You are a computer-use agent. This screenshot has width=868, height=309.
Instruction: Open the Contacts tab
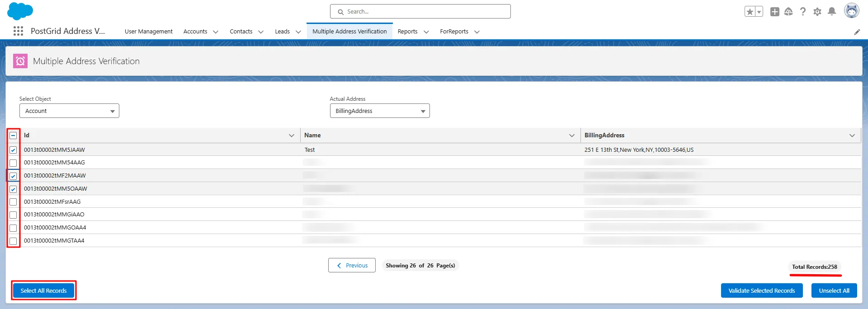coord(241,31)
